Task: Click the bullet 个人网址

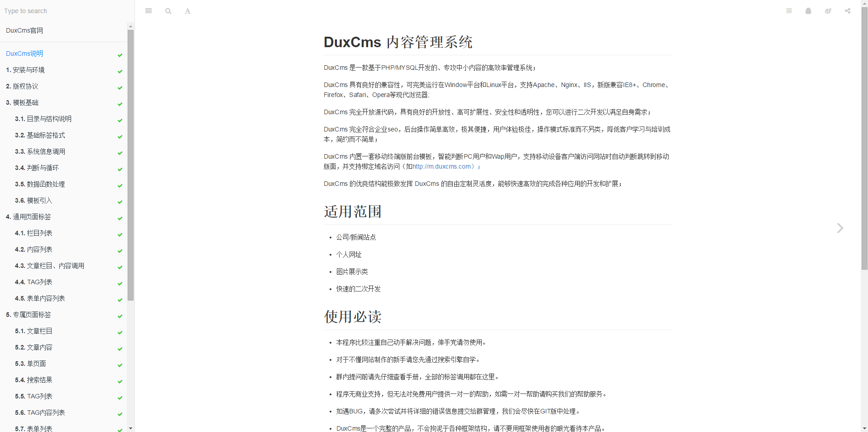Action: click(x=349, y=254)
